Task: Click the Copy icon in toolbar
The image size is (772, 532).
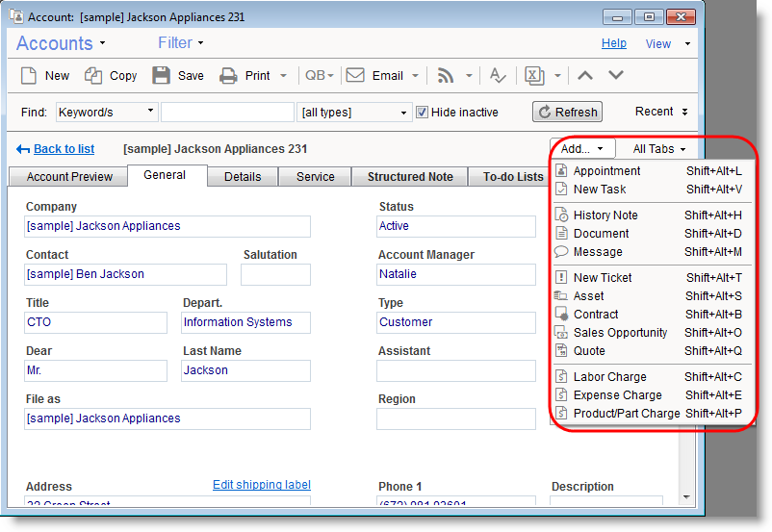Action: (93, 76)
